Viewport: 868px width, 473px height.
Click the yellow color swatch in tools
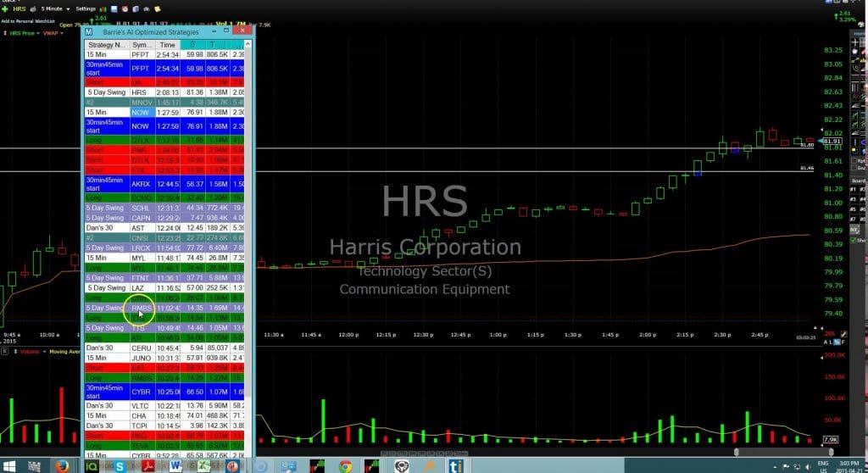pyautogui.click(x=854, y=151)
